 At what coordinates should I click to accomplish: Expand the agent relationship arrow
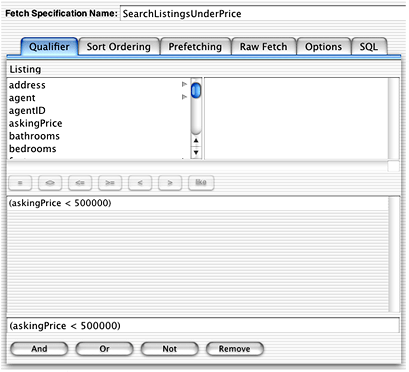pos(184,97)
